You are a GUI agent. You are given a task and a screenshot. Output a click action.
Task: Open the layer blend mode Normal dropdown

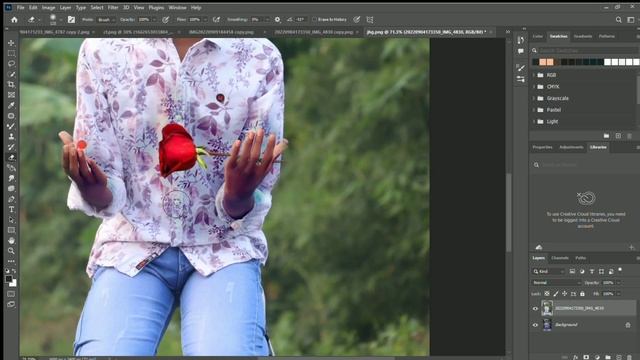pyautogui.click(x=556, y=282)
